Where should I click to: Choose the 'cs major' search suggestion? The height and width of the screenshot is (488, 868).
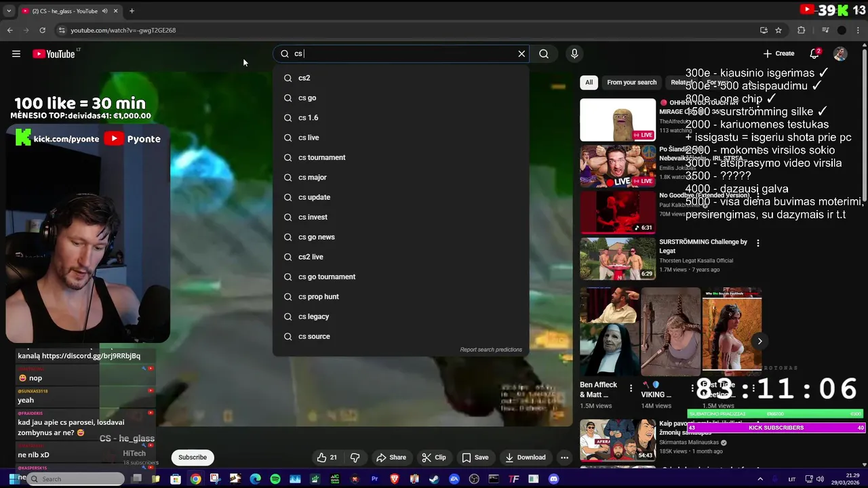401,177
